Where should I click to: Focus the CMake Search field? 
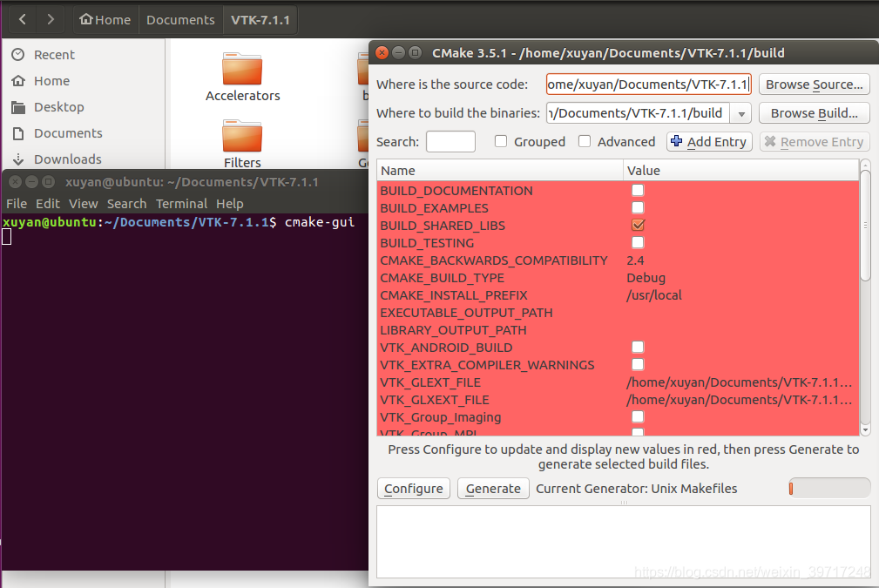pyautogui.click(x=450, y=141)
